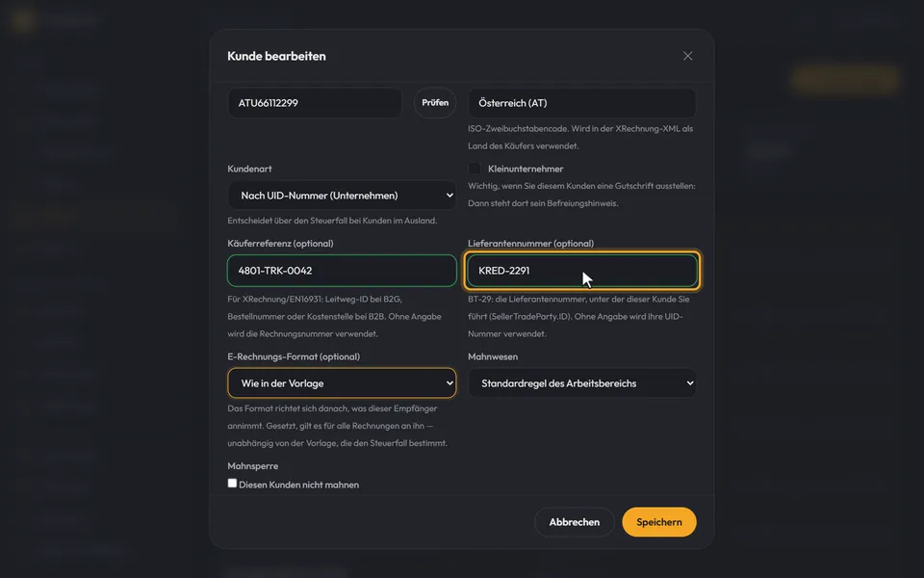The height and width of the screenshot is (578, 924).
Task: Click the Käuferreferenz field with 4801-TRK-0042
Action: pyautogui.click(x=342, y=271)
